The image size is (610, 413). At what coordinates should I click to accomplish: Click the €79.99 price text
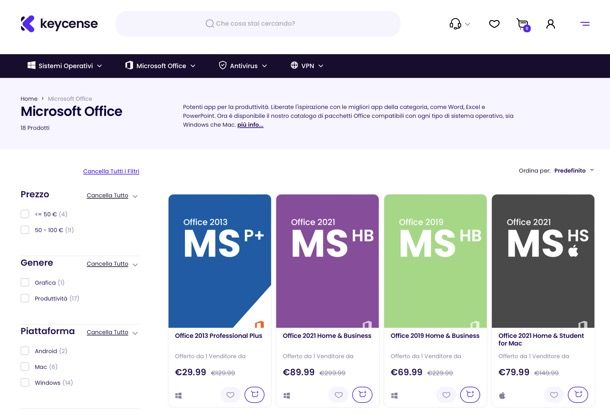[514, 372]
